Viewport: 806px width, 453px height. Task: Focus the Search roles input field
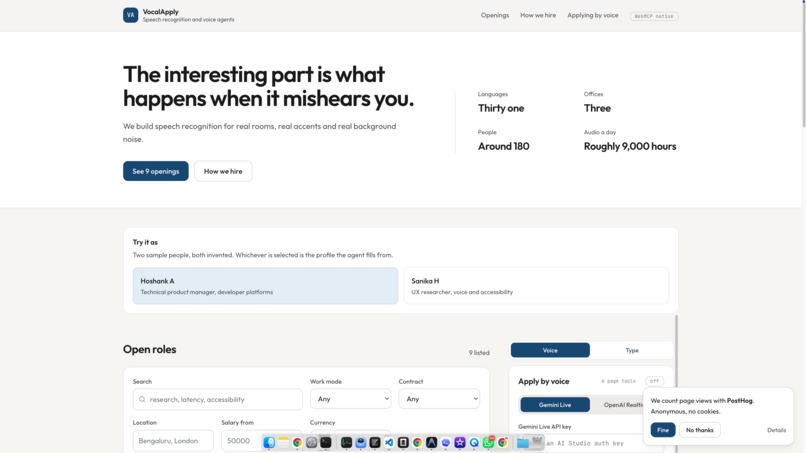(x=217, y=400)
